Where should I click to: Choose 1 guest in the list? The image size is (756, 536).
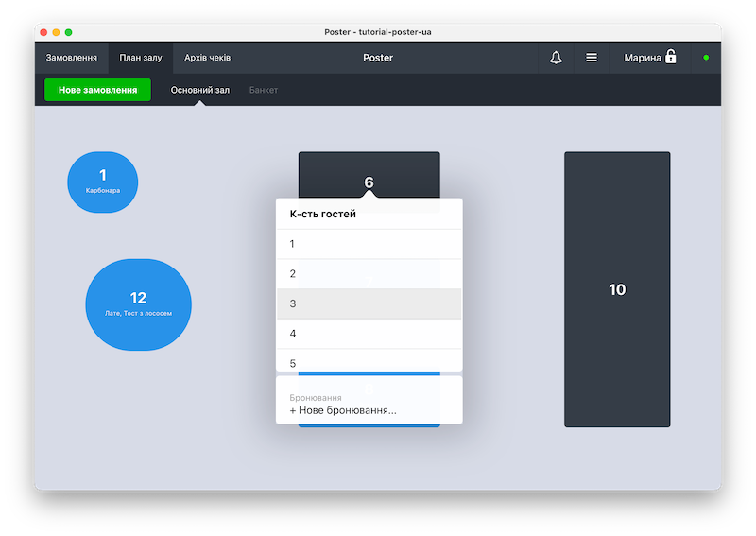coord(369,244)
